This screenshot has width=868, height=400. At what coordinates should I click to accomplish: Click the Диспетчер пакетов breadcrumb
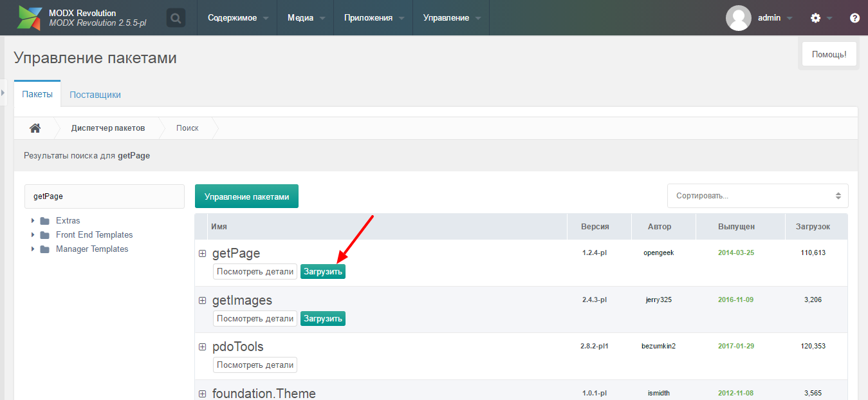(x=108, y=128)
